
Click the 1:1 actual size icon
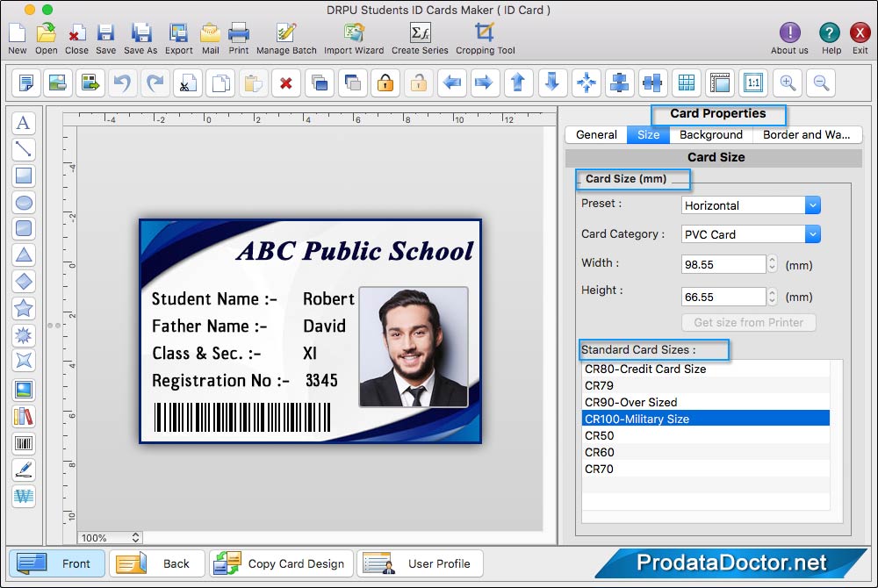pos(753,82)
